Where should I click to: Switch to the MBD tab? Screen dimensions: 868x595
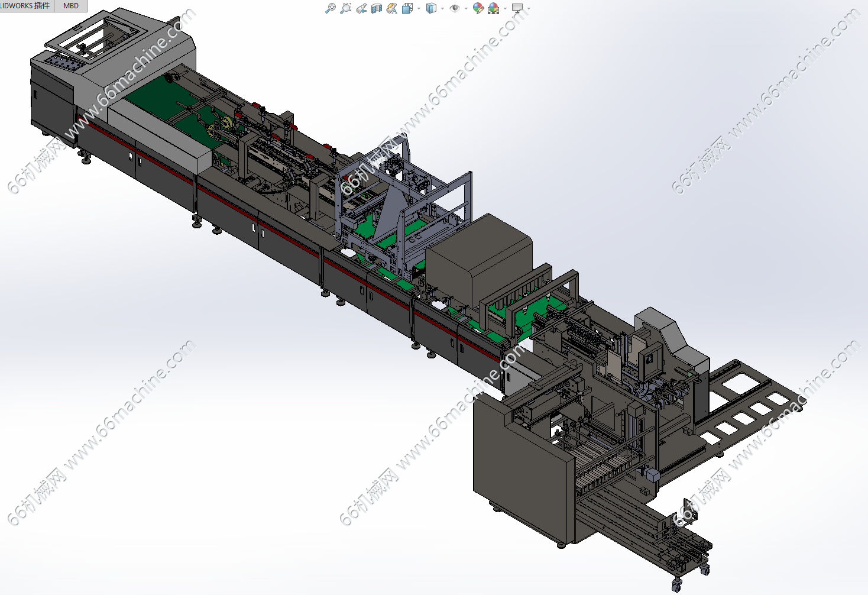(71, 5)
